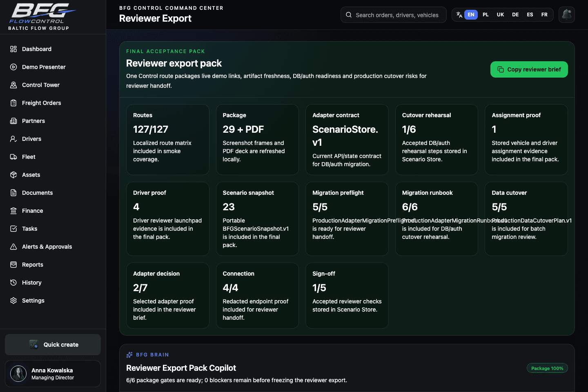This screenshot has height=392, width=588.
Task: Open the Dashboard menu item
Action: [x=53, y=49]
